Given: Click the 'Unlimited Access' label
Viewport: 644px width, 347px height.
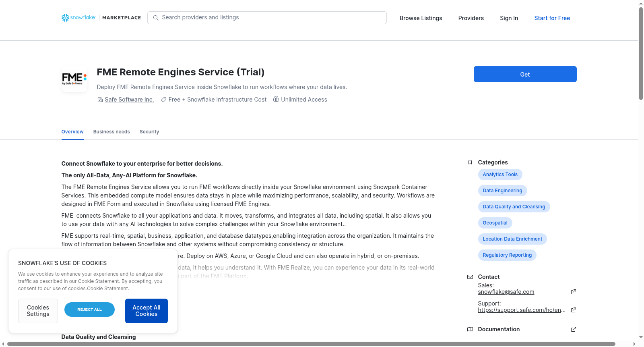Looking at the screenshot, I should tap(304, 100).
